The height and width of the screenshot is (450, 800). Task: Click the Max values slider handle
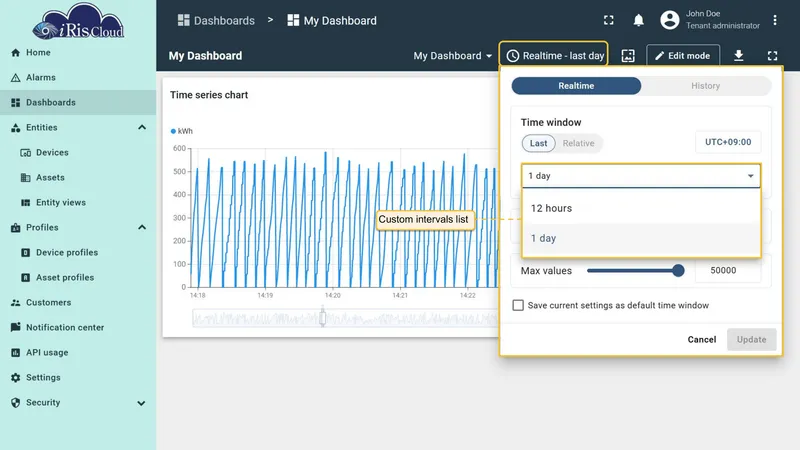point(678,270)
